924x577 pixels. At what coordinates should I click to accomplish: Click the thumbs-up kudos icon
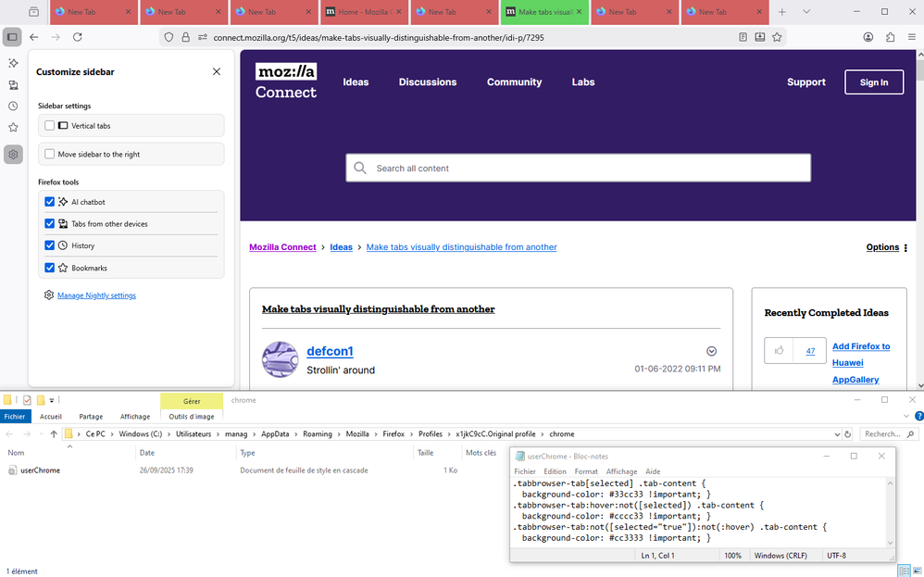click(779, 350)
